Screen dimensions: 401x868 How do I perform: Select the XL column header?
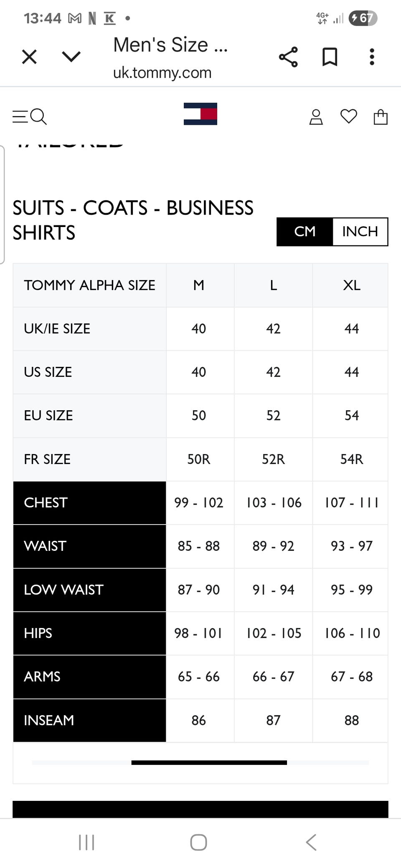point(351,285)
